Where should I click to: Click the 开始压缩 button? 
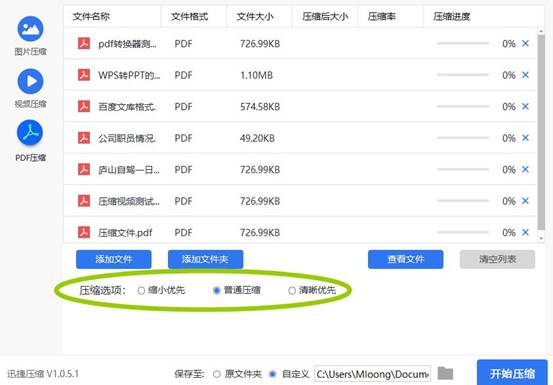tap(512, 373)
